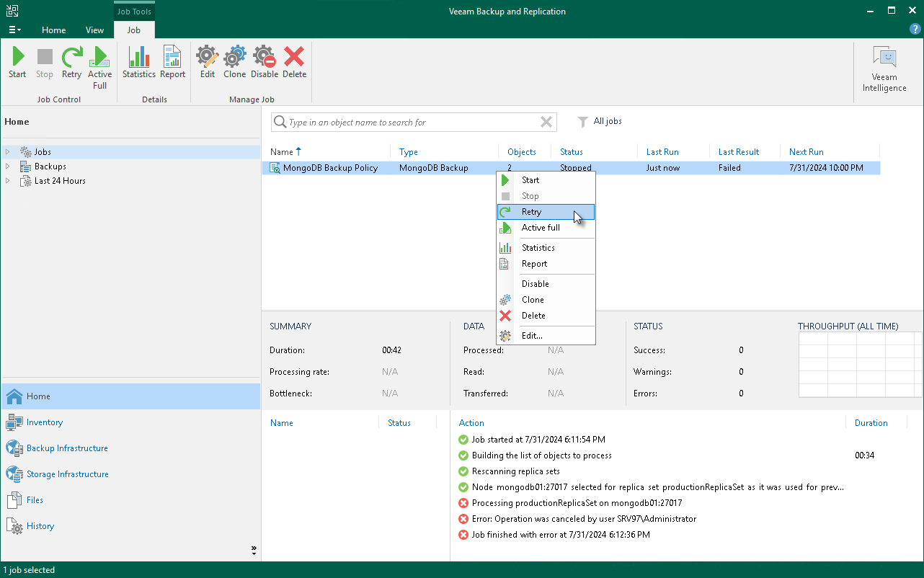Choose Statistics from the context menu
Viewport: 924px width, 578px height.
point(546,248)
